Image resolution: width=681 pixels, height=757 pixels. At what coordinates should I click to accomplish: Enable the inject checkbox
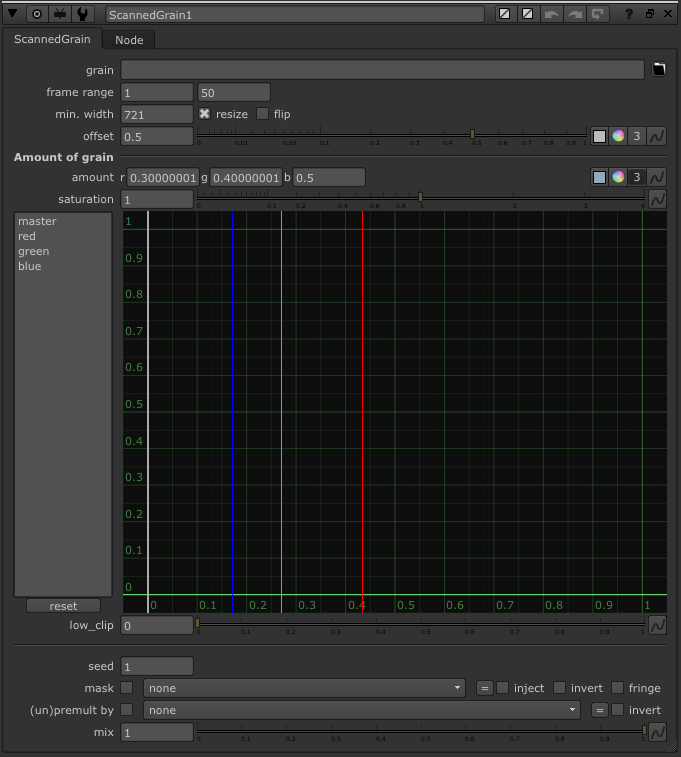pos(502,687)
